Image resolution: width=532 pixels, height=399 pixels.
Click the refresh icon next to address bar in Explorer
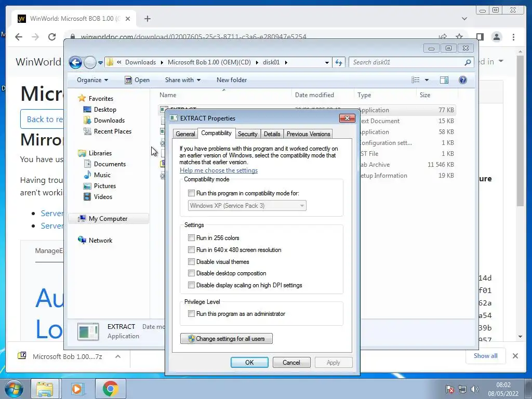coord(339,62)
